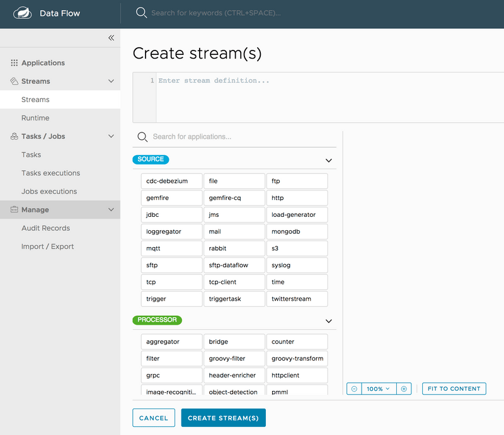Click the Tasks / Jobs sidebar icon
The height and width of the screenshot is (435, 504).
[x=14, y=136]
